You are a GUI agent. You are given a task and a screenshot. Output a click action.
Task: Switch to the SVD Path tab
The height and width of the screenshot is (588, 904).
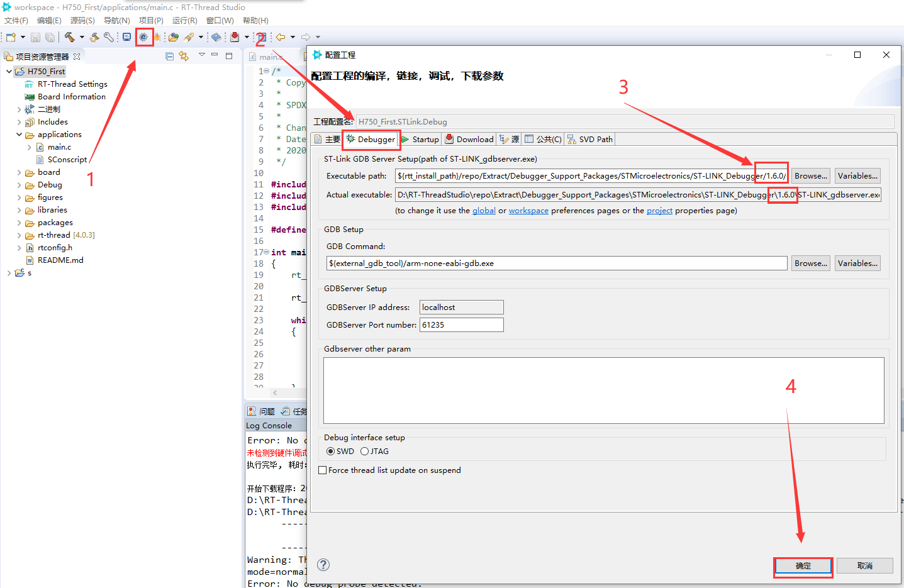590,139
